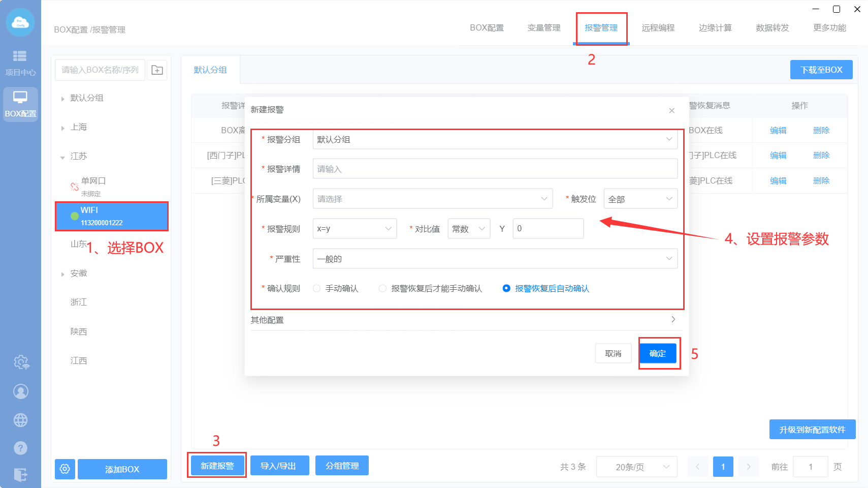This screenshot has height=488, width=868.
Task: Click the 报警详情 input field
Action: (x=495, y=169)
